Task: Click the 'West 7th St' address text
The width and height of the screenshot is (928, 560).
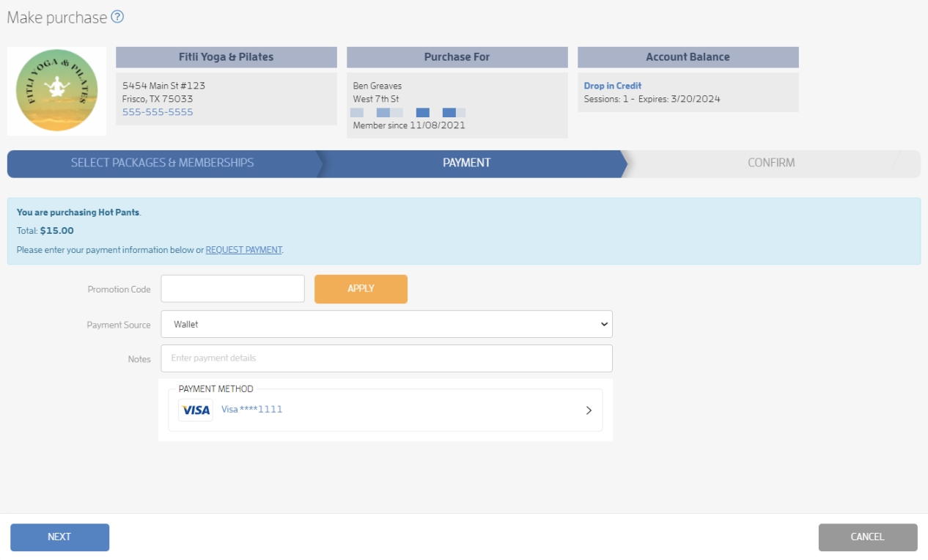Action: click(x=376, y=99)
